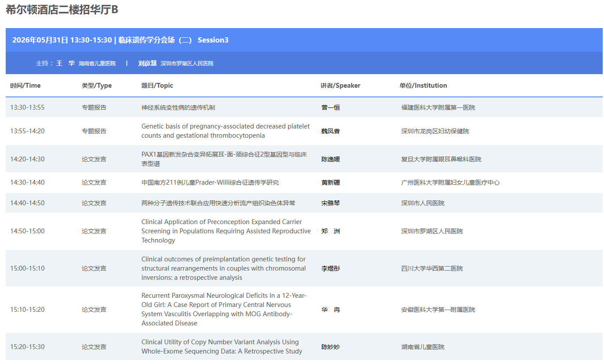Click 论文发言 type in 14:40-14:50 row
This screenshot has width=604, height=364.
click(x=94, y=203)
